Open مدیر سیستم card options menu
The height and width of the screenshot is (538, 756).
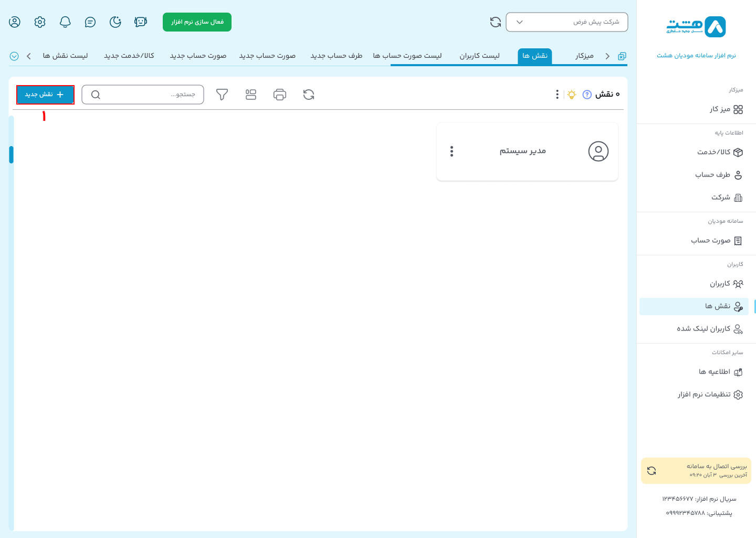coord(451,151)
